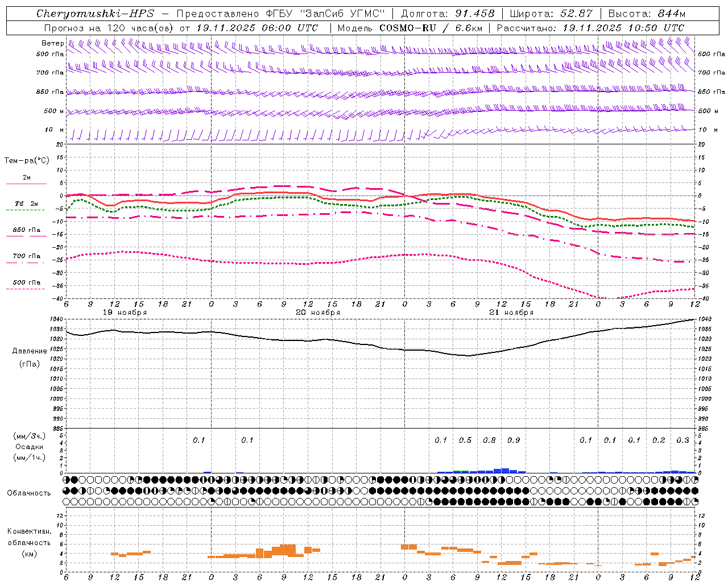This screenshot has height=582, width=728.
Task: Click the 1040 tick on left pressure axis
Action: coord(57,319)
